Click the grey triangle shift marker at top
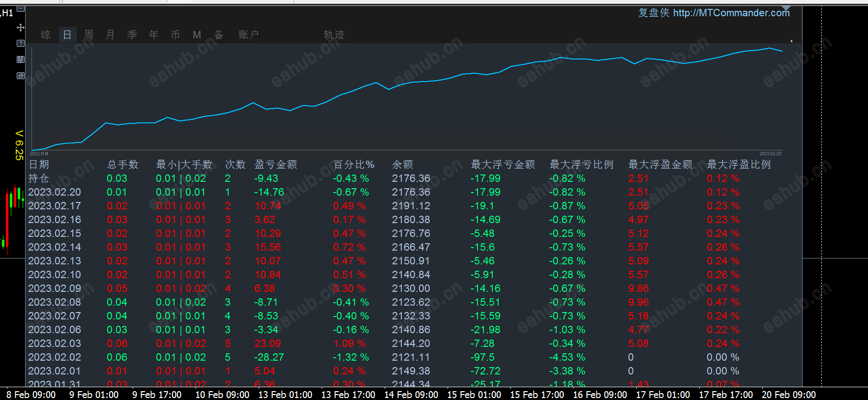The image size is (868, 400). click(786, 8)
